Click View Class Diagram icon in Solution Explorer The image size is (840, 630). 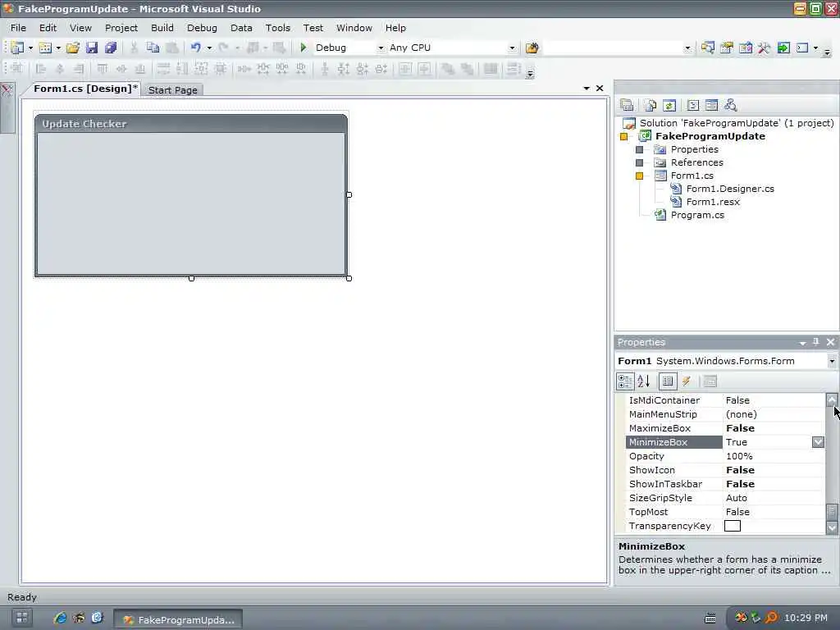pos(730,105)
